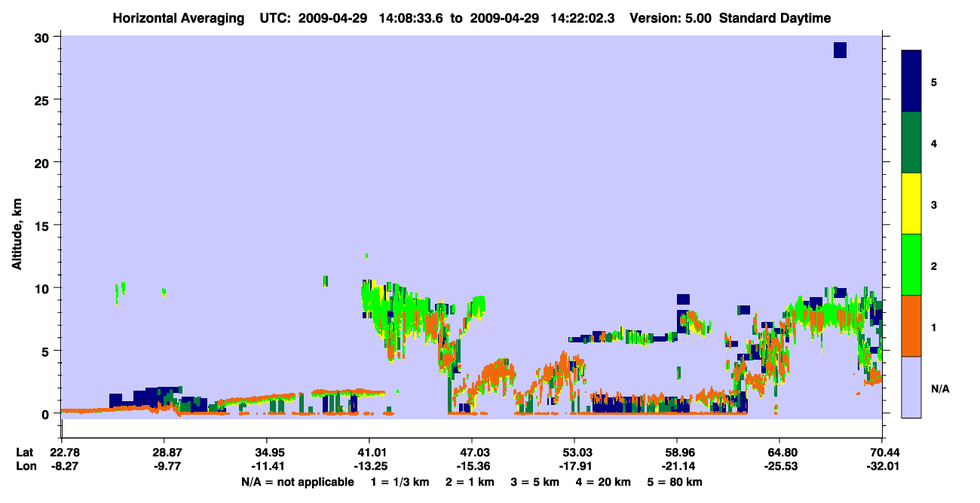
Task: Click the latitude value 34.95
Action: (267, 452)
